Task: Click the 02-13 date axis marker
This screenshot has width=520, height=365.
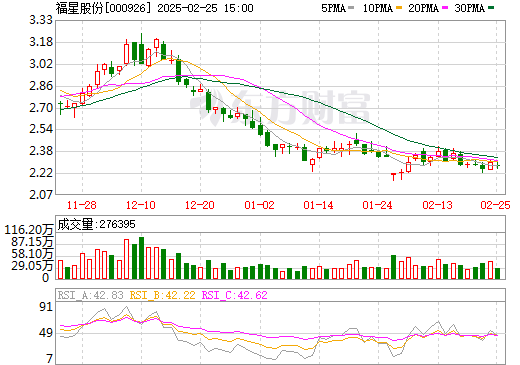Action: 437,205
